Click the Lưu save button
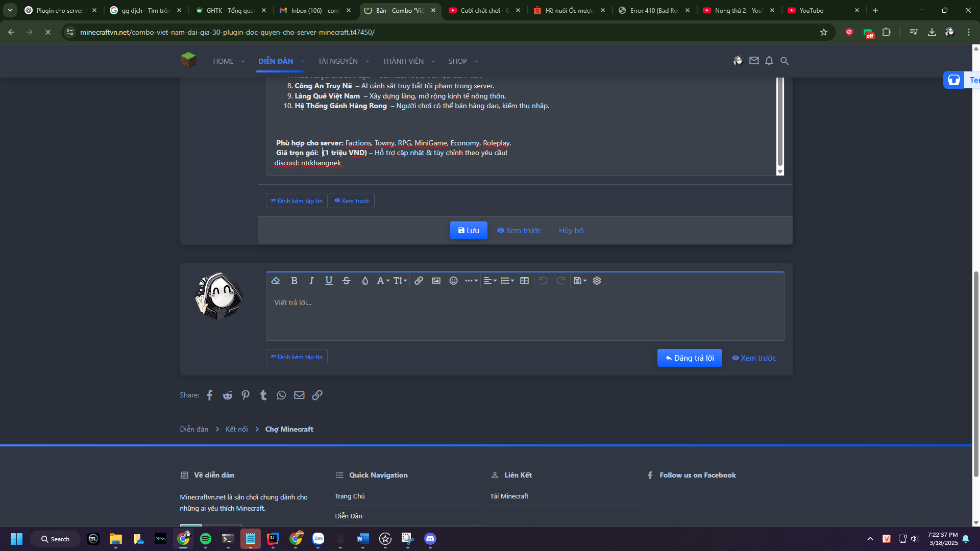The height and width of the screenshot is (551, 980). (x=469, y=231)
